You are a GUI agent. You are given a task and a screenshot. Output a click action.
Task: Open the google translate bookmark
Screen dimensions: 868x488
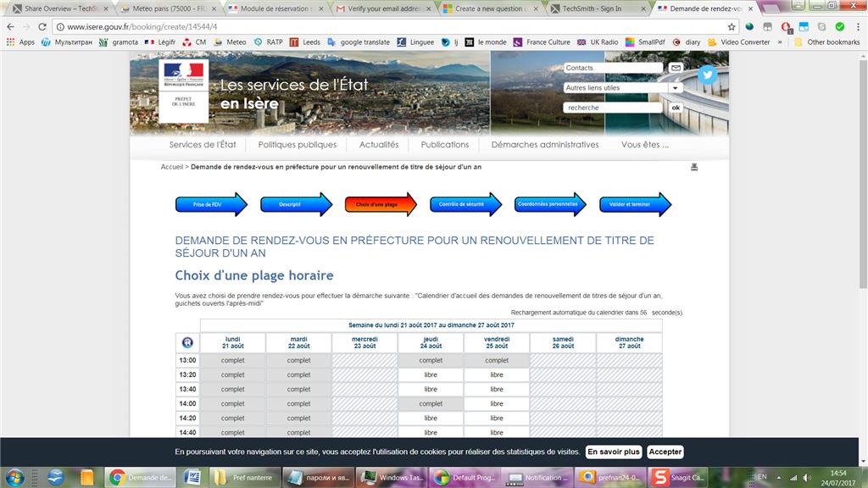pos(359,42)
